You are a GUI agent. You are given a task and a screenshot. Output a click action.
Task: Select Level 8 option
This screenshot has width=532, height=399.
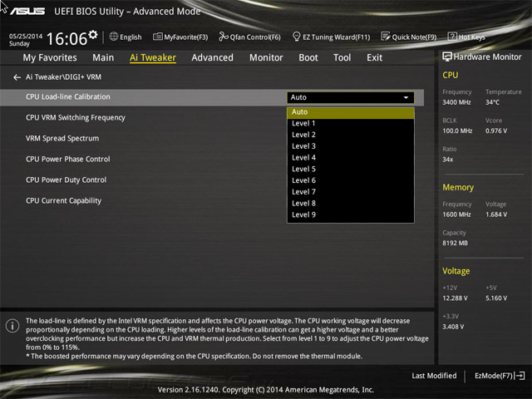[x=351, y=203]
